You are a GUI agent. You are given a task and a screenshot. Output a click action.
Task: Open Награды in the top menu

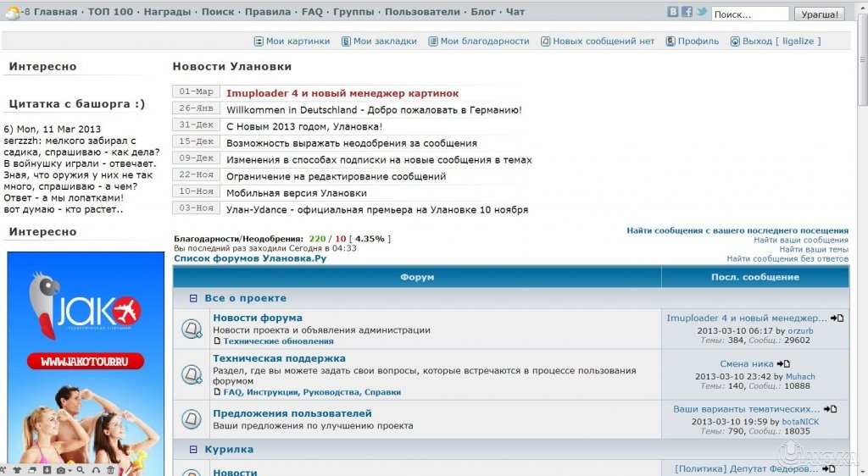[167, 12]
